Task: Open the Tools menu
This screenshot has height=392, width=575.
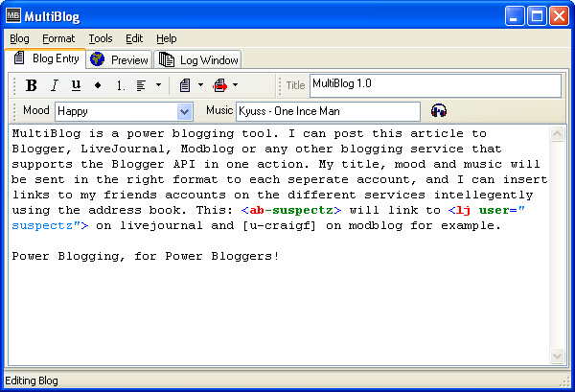Action: (x=101, y=38)
